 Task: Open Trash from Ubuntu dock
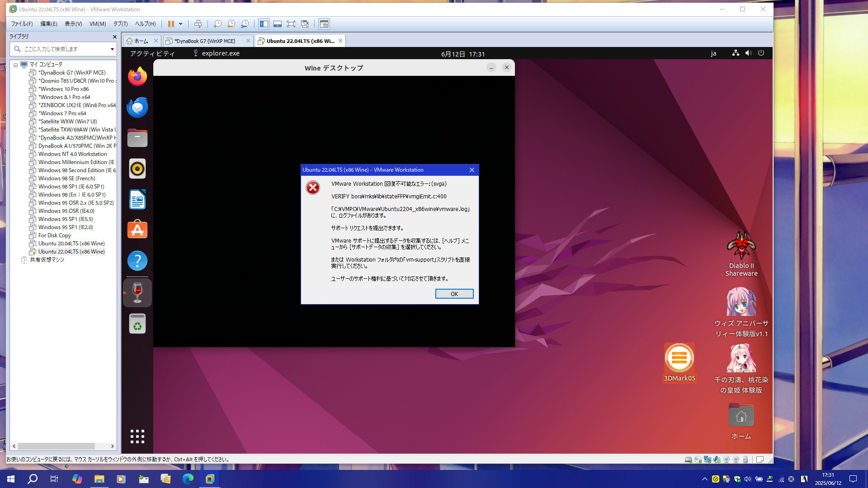(x=137, y=324)
